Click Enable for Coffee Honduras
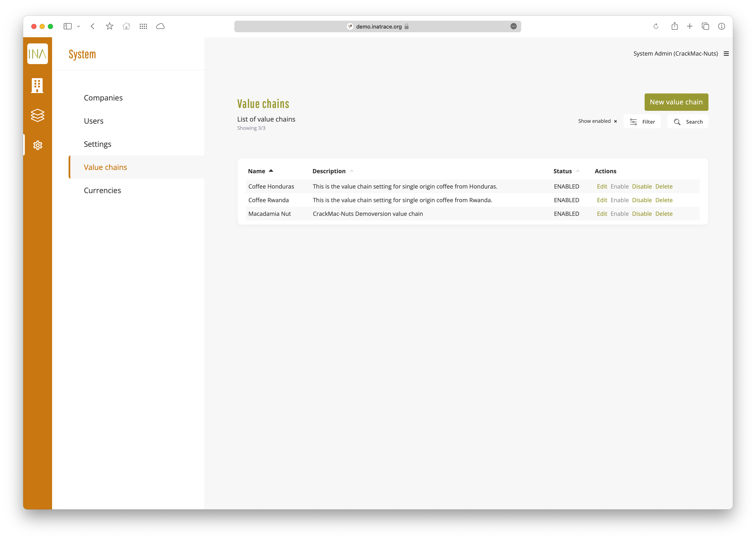Viewport: 756px width, 540px height. point(619,186)
